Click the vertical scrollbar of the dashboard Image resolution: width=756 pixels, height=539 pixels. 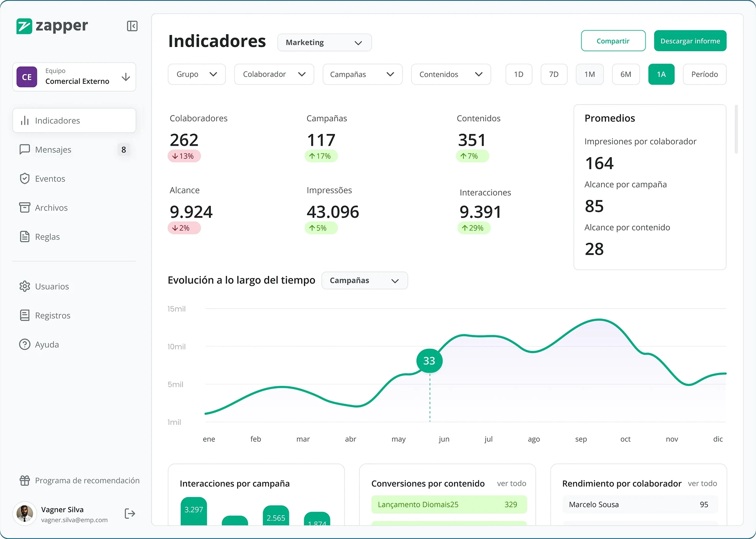736,129
